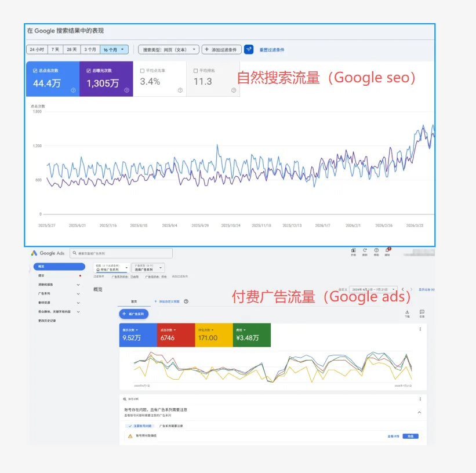Viewport: 476px width, 473px height.
Task: Open help for the 1,305万 impressions card
Action: point(126,90)
